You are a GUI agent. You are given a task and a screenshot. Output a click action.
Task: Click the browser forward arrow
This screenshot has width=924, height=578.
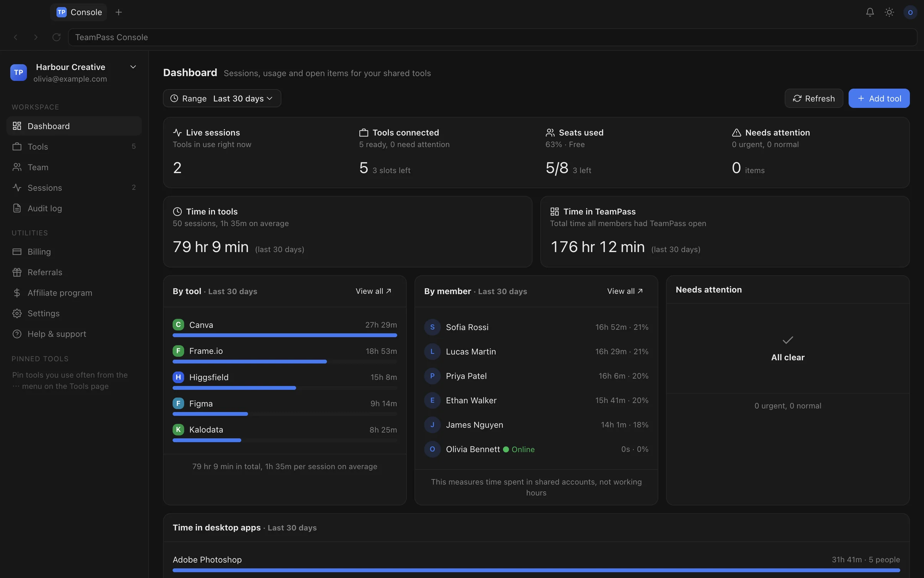click(x=36, y=37)
